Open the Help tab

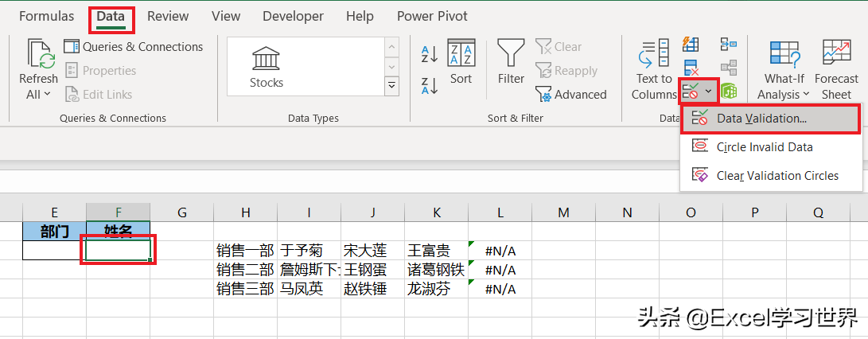360,16
